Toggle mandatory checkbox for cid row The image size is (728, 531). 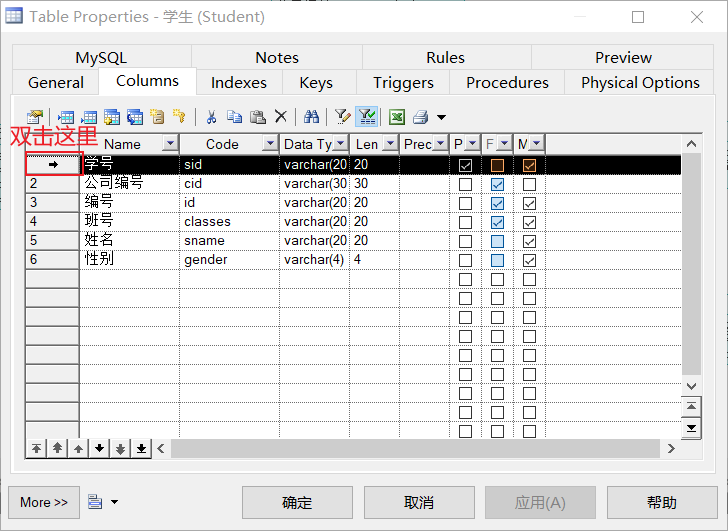coord(529,184)
